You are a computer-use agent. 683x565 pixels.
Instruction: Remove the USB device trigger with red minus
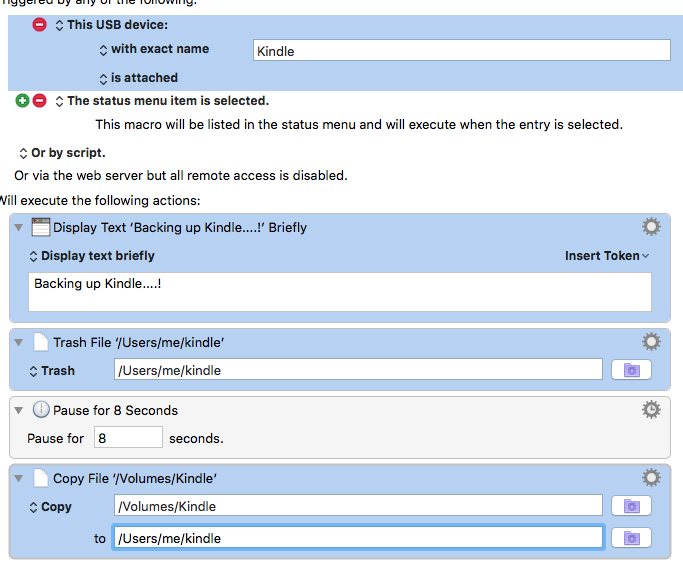tap(39, 24)
